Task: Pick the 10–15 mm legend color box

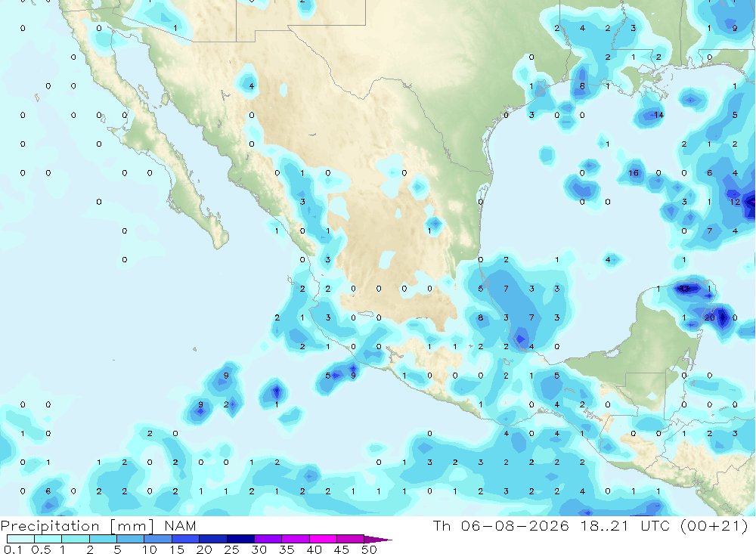Action: [x=158, y=539]
